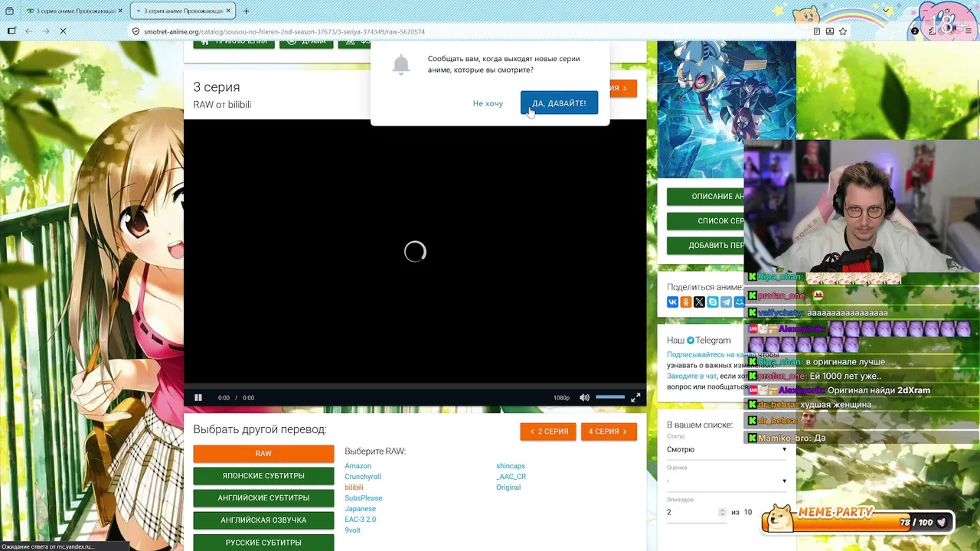Open 'СПИСОК СЕРИЙ' button
Viewport: 980px width, 551px height.
tap(705, 221)
